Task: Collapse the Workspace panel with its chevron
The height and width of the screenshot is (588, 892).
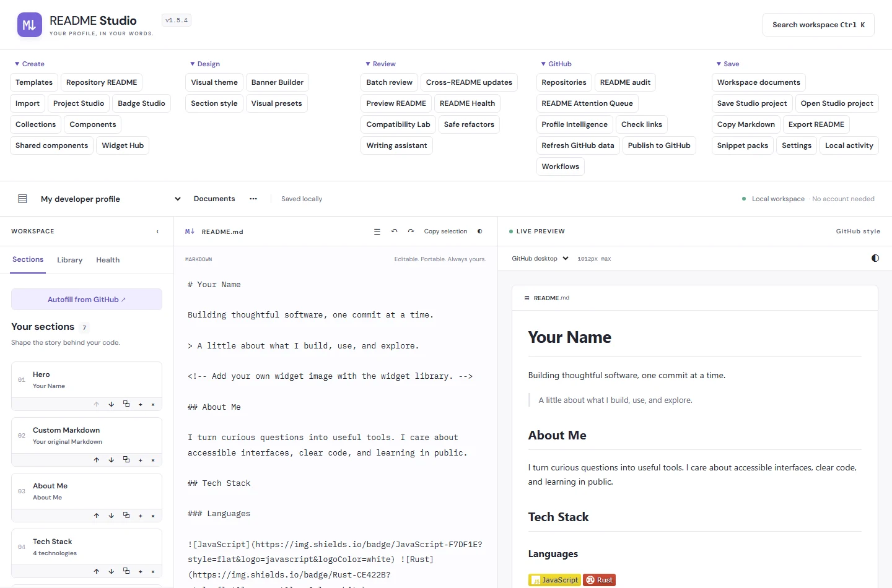Action: (x=157, y=231)
